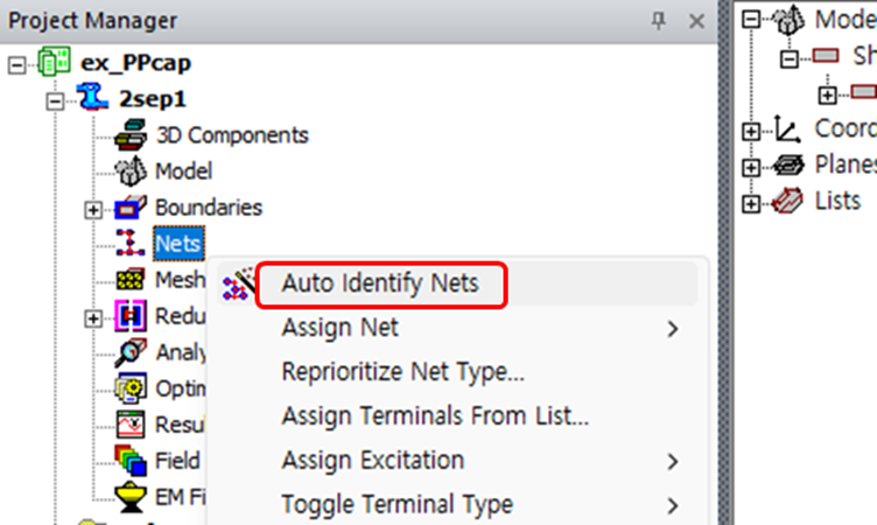Select Auto Identify Nets menu entry
Screen dimensions: 877x525
pos(380,284)
